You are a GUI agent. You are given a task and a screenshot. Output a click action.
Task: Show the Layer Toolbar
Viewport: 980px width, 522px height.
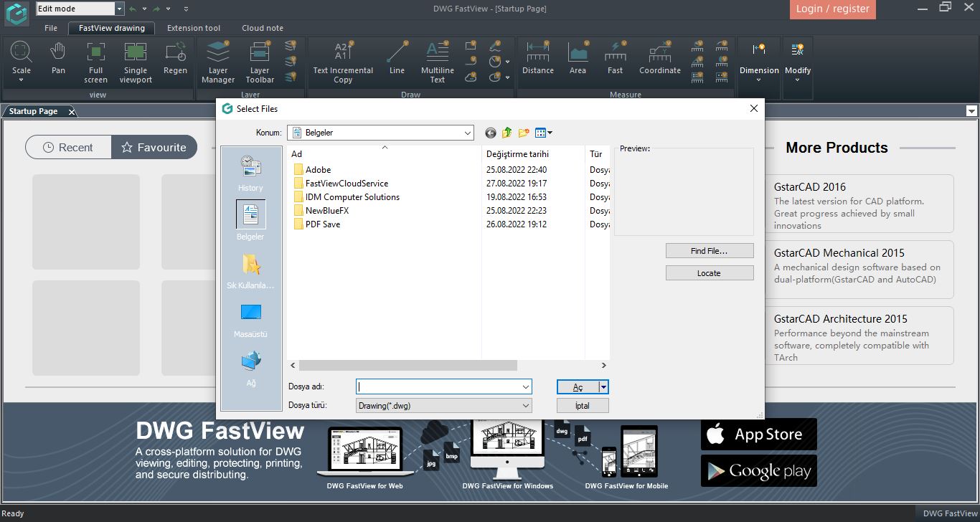260,62
